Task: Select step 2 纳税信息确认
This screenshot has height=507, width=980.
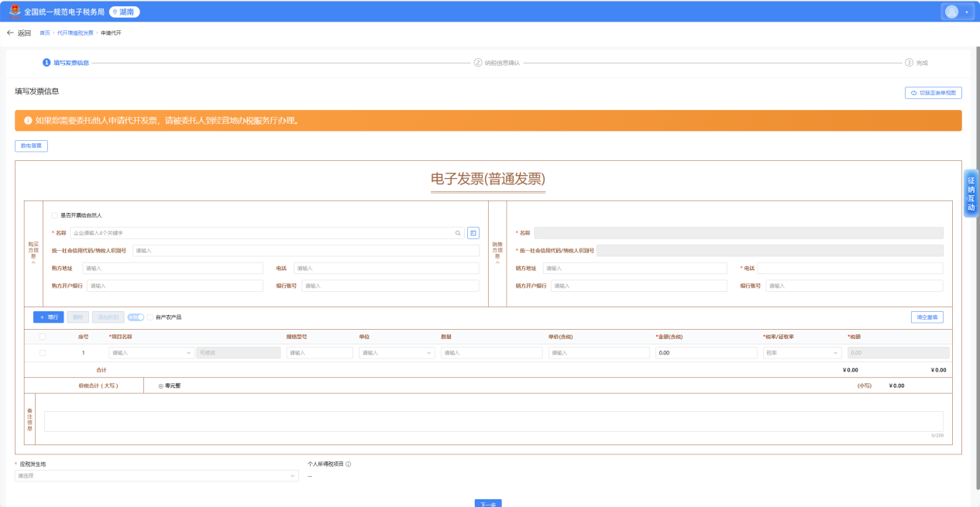Action: [497, 63]
